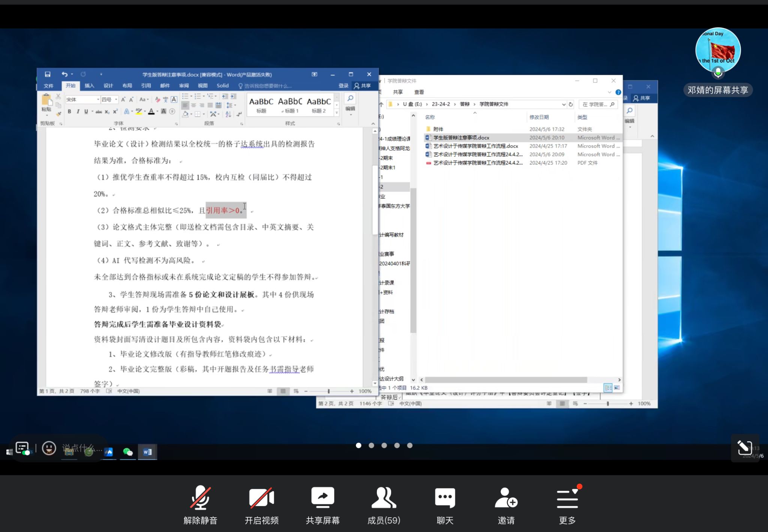Click the Word save disk icon
The height and width of the screenshot is (532, 768).
48,74
